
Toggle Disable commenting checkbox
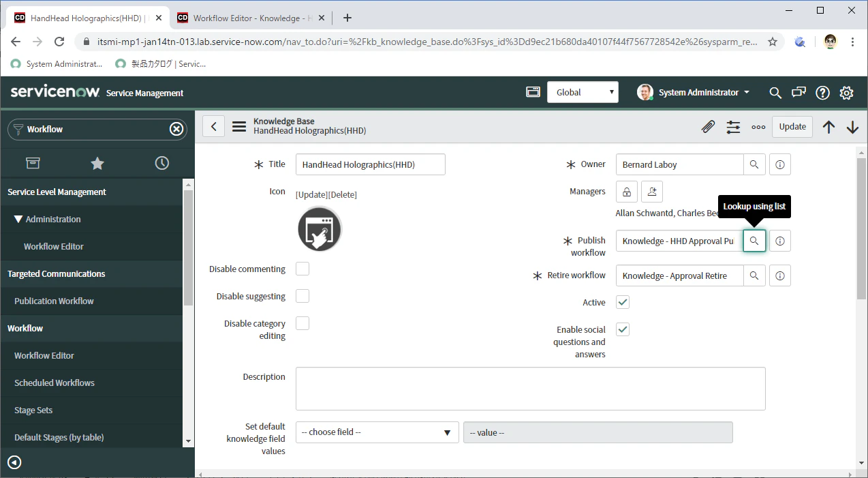(x=303, y=269)
